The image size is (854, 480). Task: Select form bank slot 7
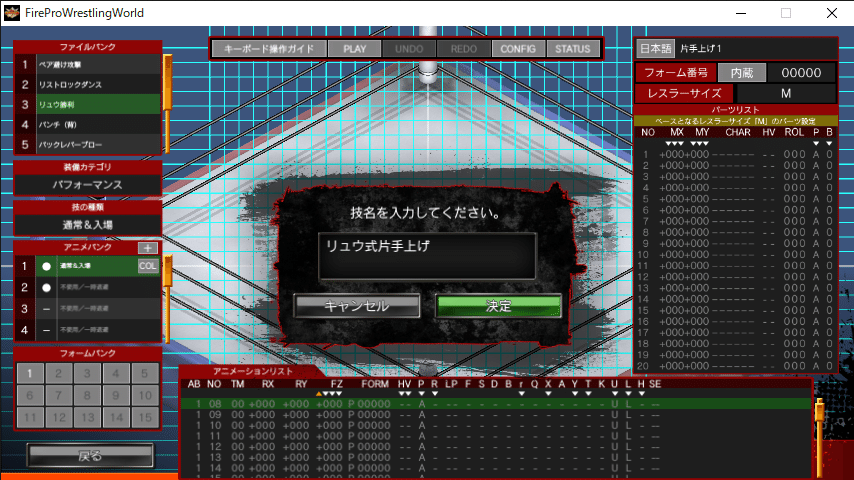[58, 395]
